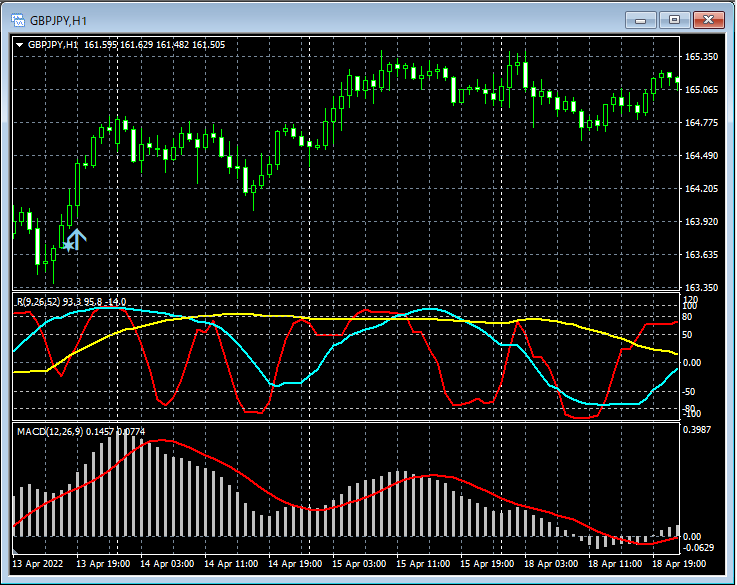This screenshot has width=737, height=585.
Task: Select the MACD(12,26,9) indicator label
Action: coord(50,431)
